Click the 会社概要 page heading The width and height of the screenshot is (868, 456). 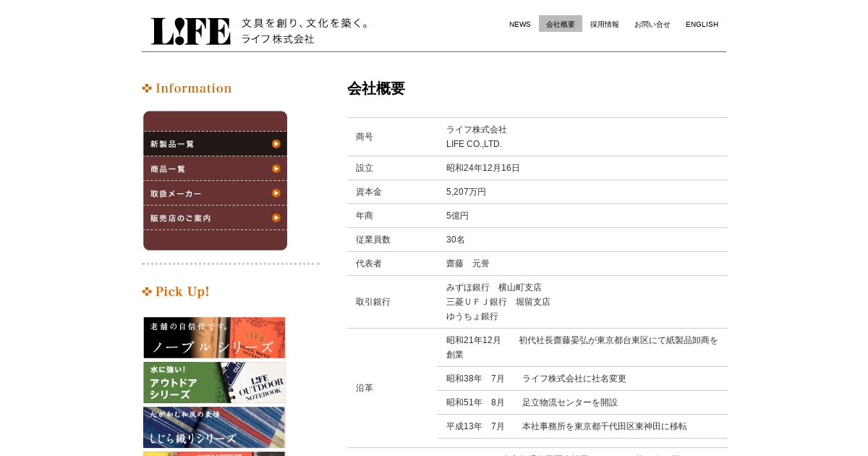(376, 88)
